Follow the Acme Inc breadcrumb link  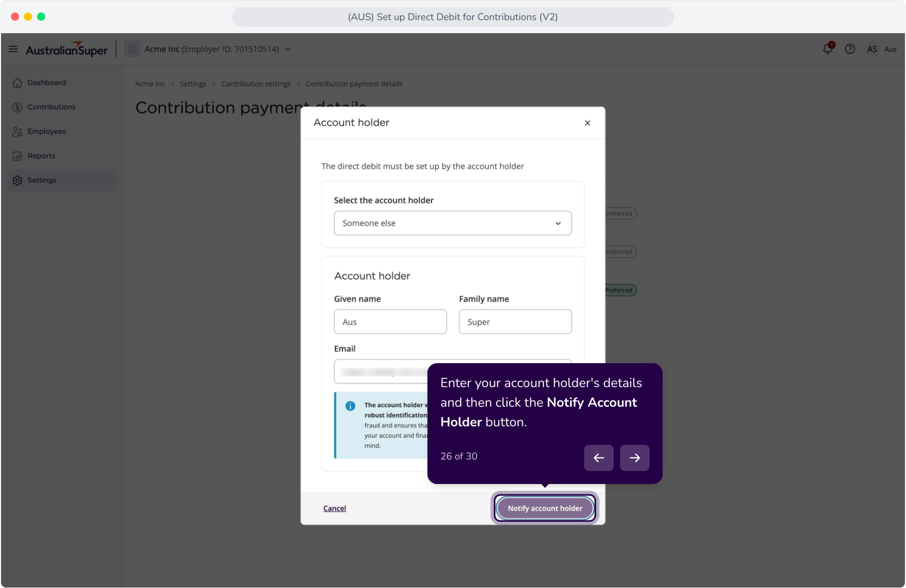click(x=150, y=84)
